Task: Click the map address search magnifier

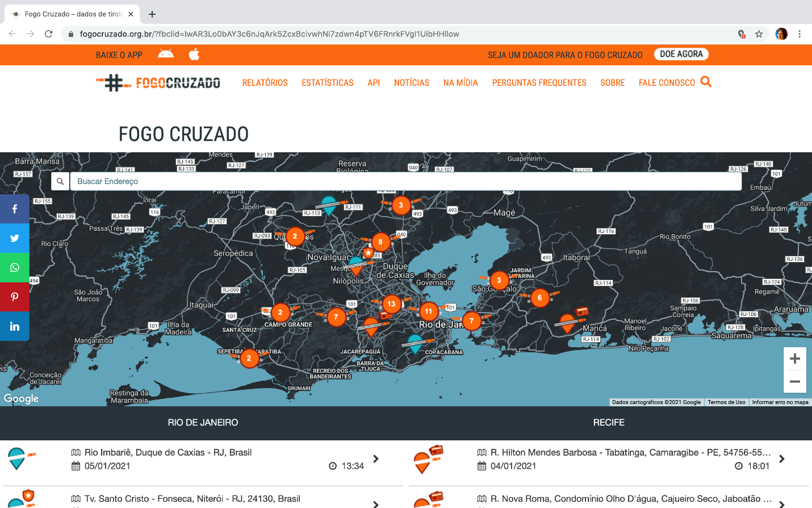Action: (60, 181)
